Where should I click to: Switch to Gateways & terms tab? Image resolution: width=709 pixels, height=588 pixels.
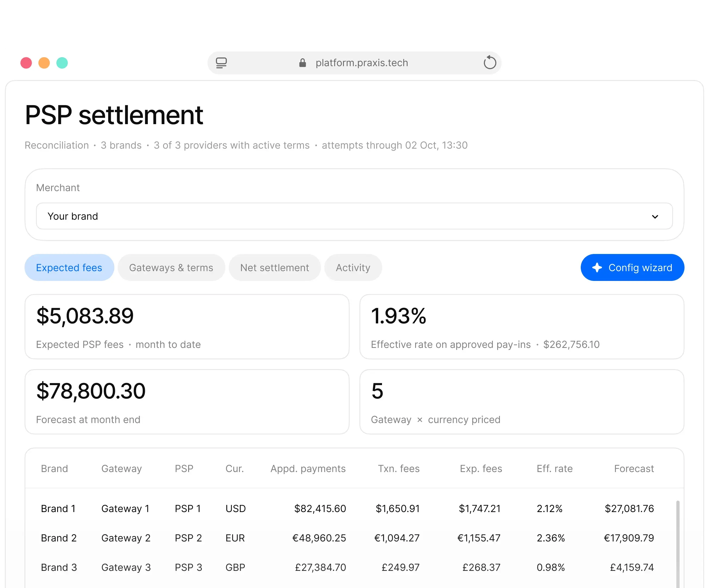171,267
